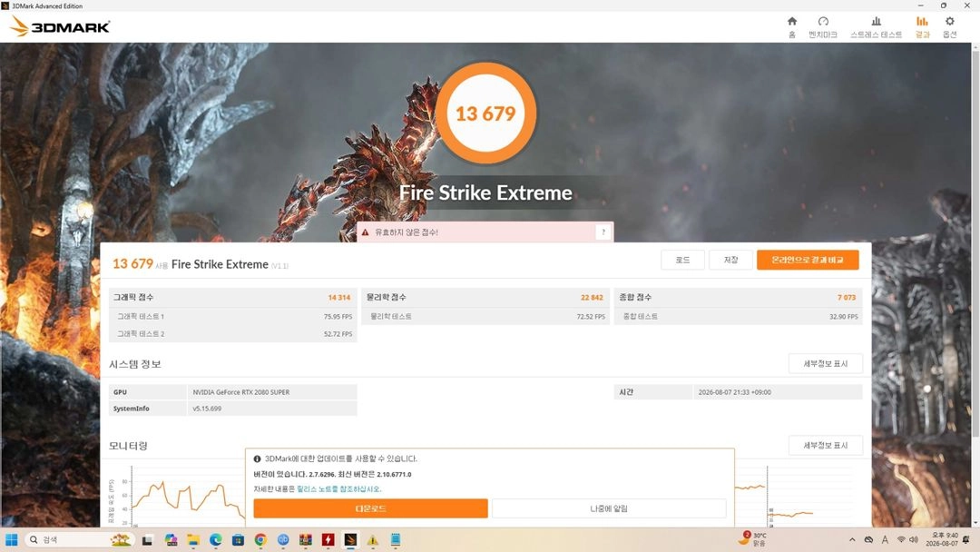The width and height of the screenshot is (980, 552).
Task: Open the Wi-Fi network tray icon
Action: pos(901,539)
